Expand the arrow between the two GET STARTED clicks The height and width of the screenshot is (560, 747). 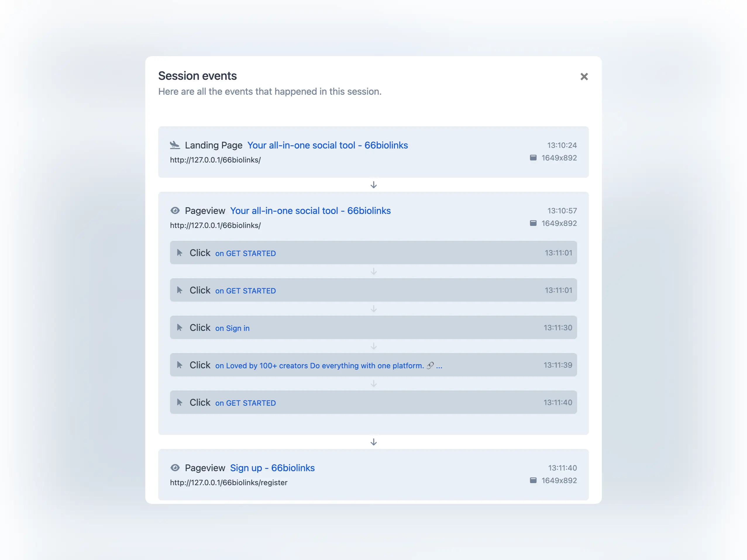[x=373, y=271]
